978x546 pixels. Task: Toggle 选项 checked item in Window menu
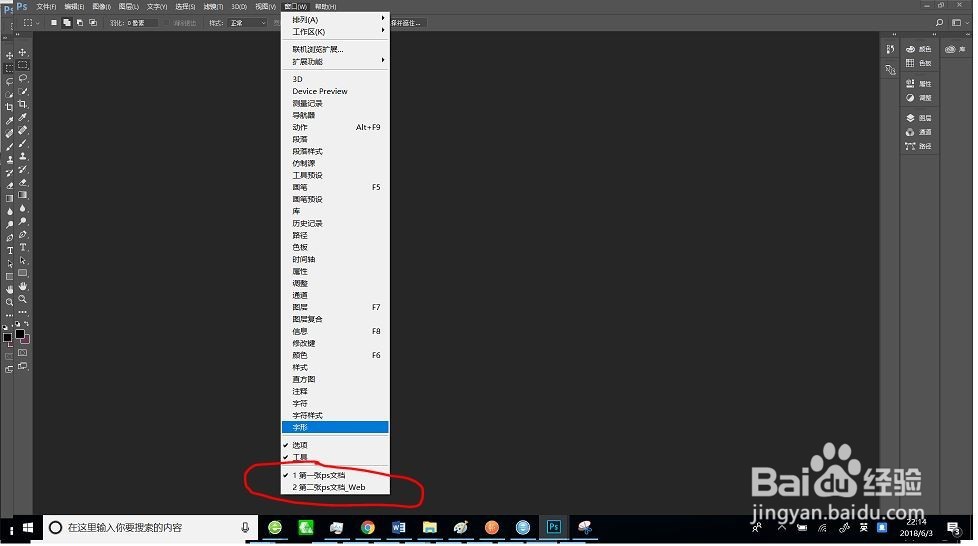click(335, 446)
